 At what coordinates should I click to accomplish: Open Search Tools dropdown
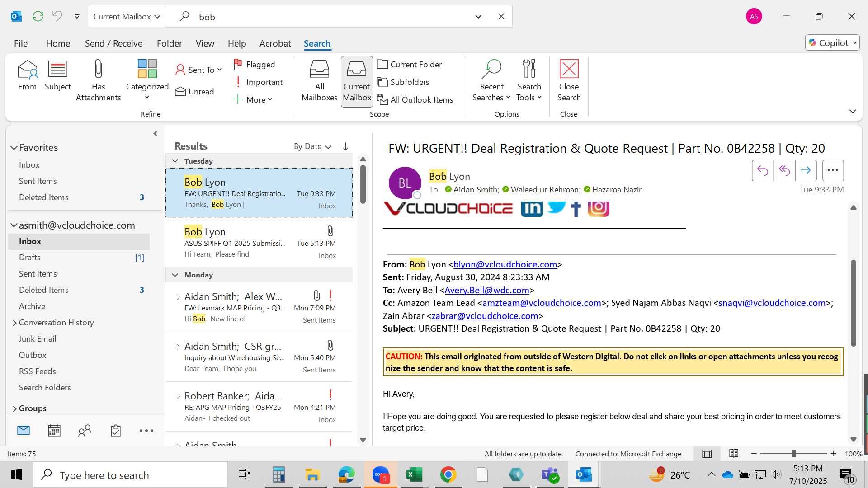529,81
